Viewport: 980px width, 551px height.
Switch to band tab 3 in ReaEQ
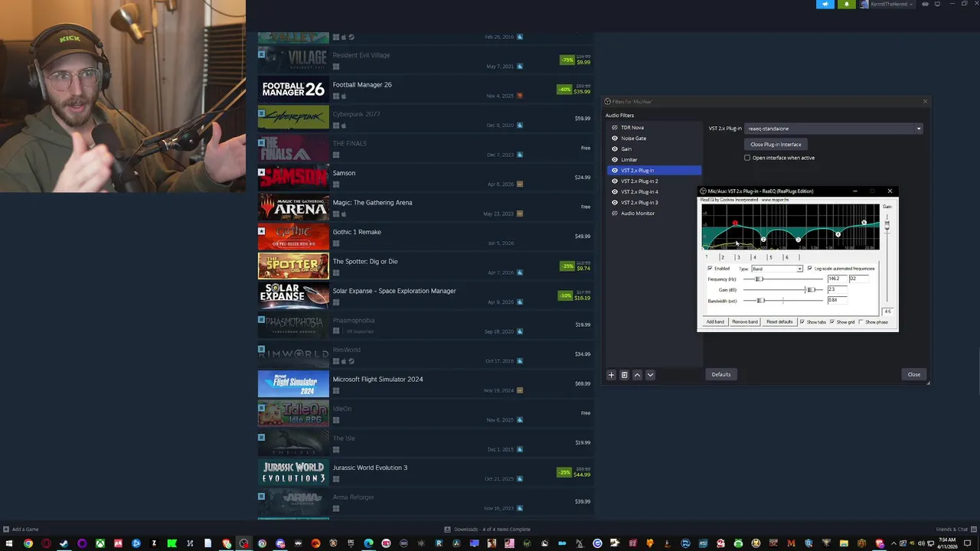click(x=738, y=257)
